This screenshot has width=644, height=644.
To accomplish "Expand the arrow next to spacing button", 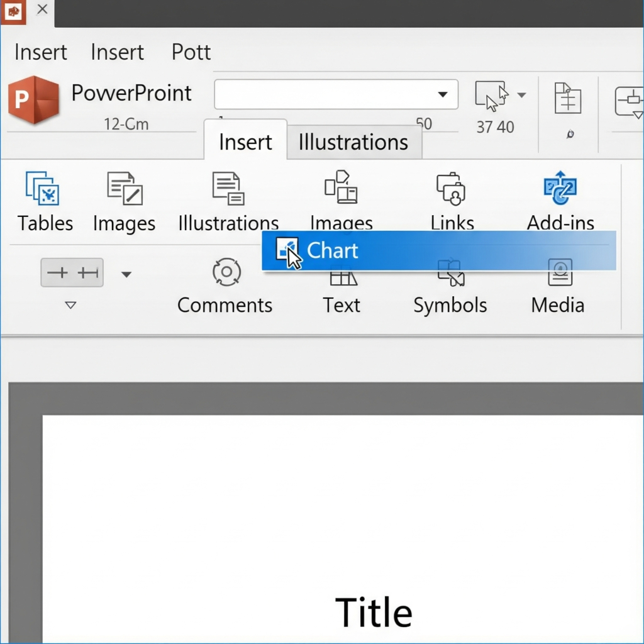I will click(x=126, y=274).
